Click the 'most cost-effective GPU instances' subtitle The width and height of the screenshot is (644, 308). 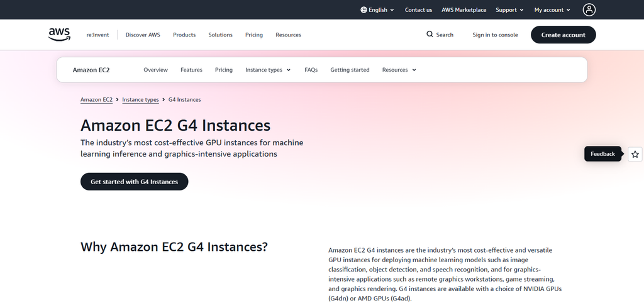click(192, 148)
